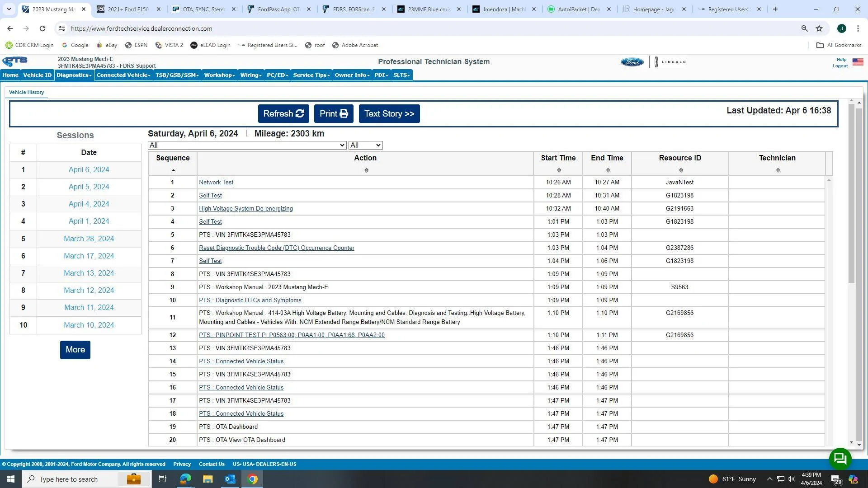Open the PDI menu
This screenshot has height=488, width=868.
(x=381, y=75)
